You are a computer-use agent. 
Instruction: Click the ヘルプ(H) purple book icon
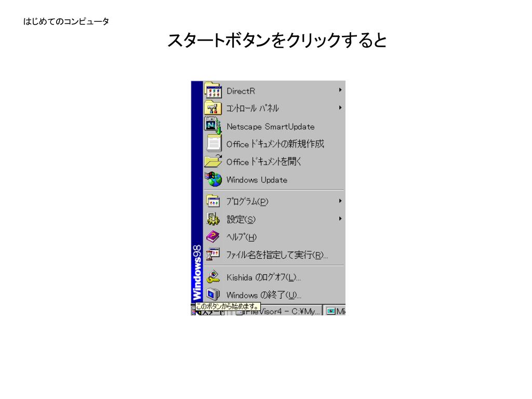tap(213, 236)
